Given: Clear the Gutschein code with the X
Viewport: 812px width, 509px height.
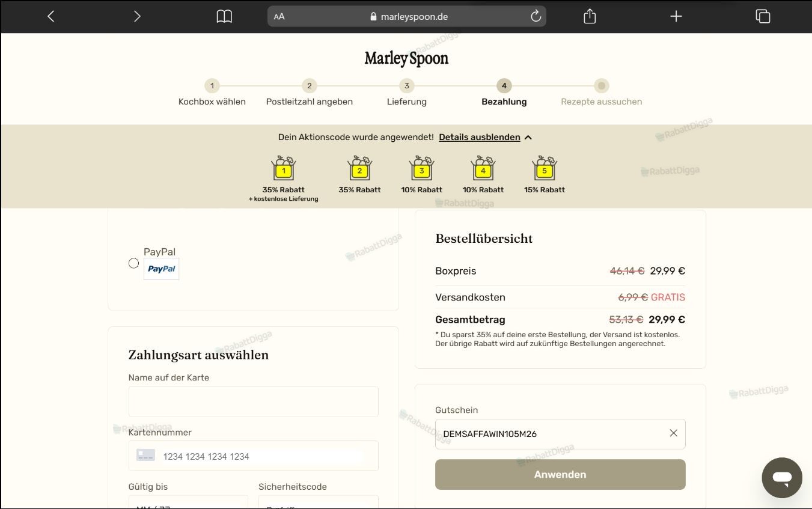Looking at the screenshot, I should click(x=673, y=433).
